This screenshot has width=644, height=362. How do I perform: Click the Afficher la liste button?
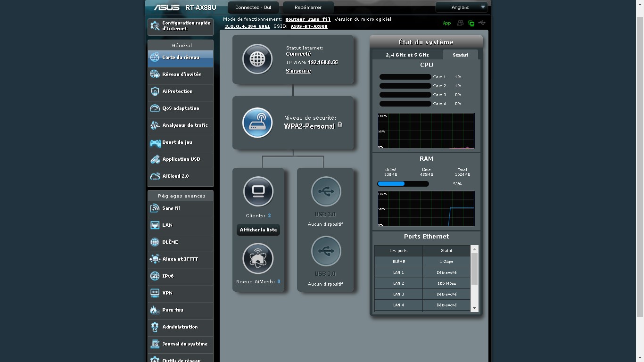[x=258, y=230]
